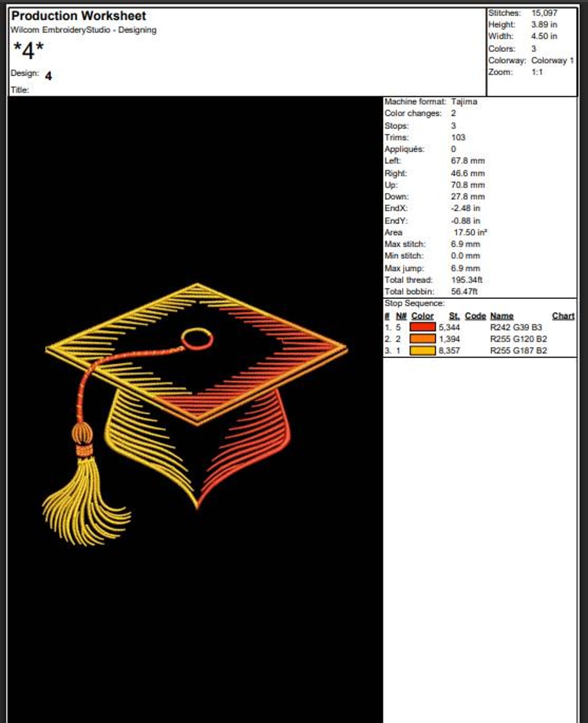The height and width of the screenshot is (723, 588).
Task: Click the thread name 'R255 G187 B2'
Action: [518, 351]
